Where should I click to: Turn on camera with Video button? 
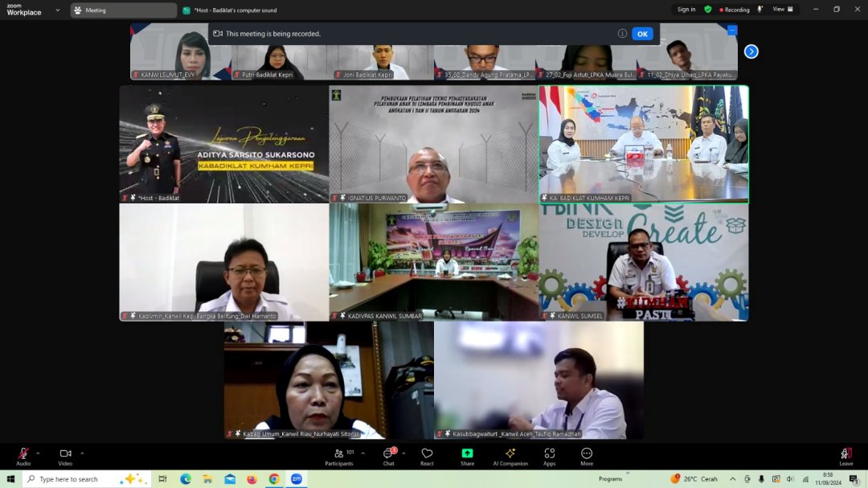[65, 455]
